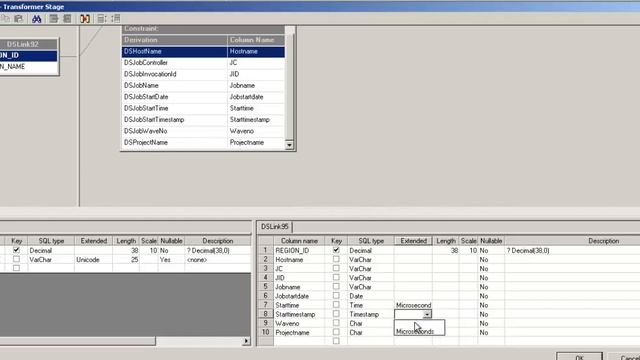Toggle Key checkbox for Hostname row
The height and width of the screenshot is (360, 640).
click(x=336, y=259)
